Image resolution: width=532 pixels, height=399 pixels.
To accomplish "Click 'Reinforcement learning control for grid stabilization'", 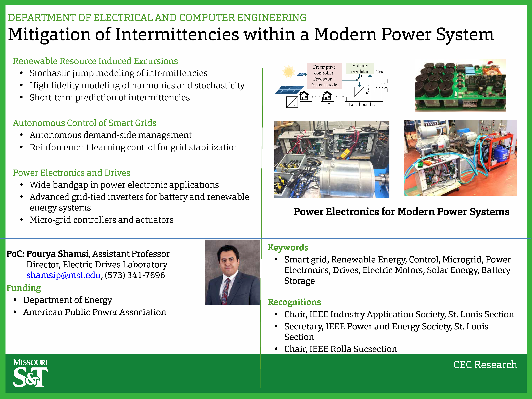I will [x=134, y=147].
